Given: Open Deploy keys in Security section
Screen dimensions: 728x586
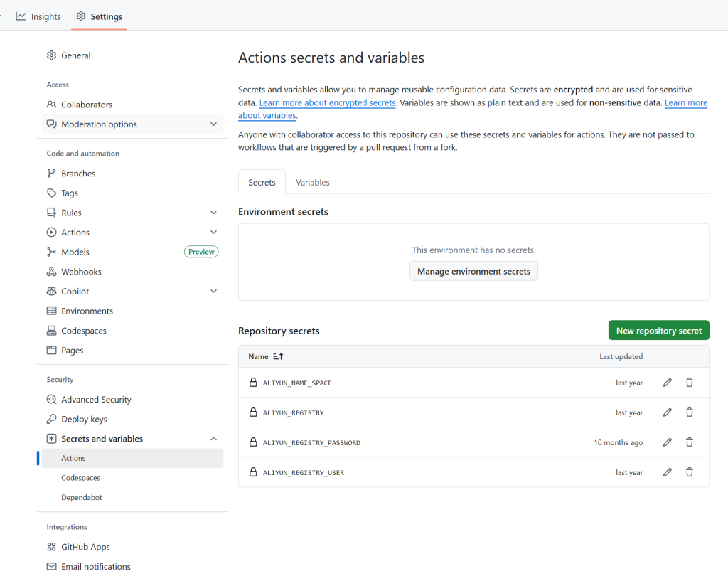Looking at the screenshot, I should (x=84, y=420).
